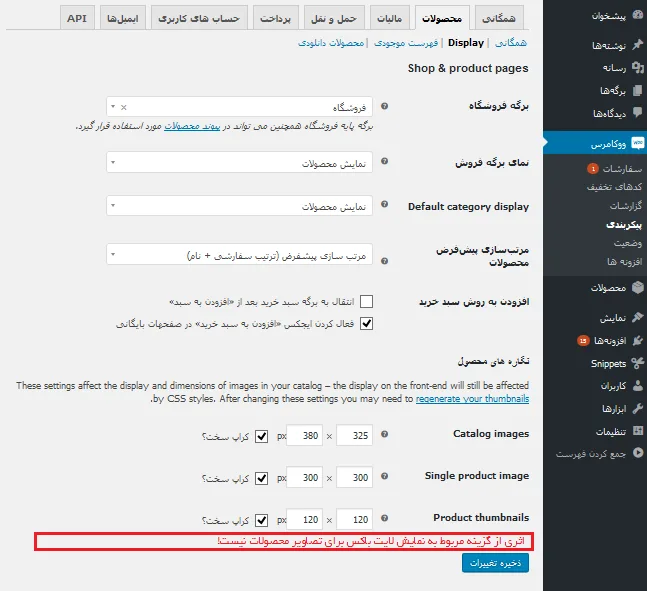This screenshot has width=647, height=591.
Task: Expand Default category display dropdown
Action: tap(239, 206)
